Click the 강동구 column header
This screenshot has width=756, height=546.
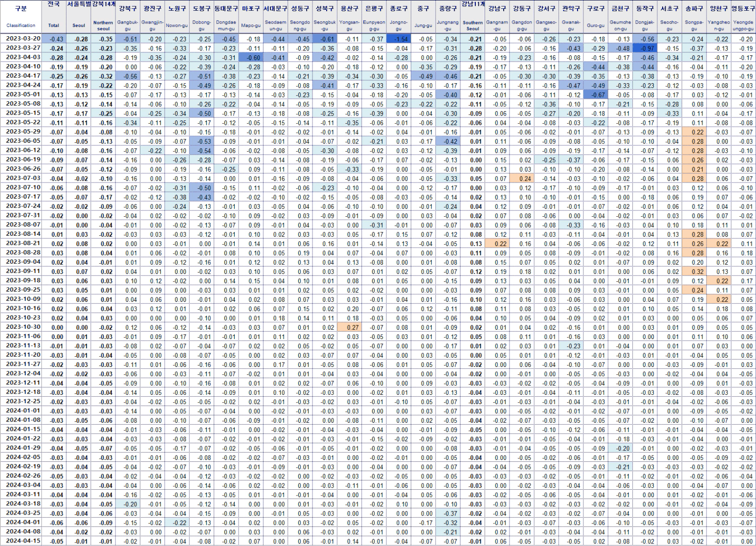522,8
